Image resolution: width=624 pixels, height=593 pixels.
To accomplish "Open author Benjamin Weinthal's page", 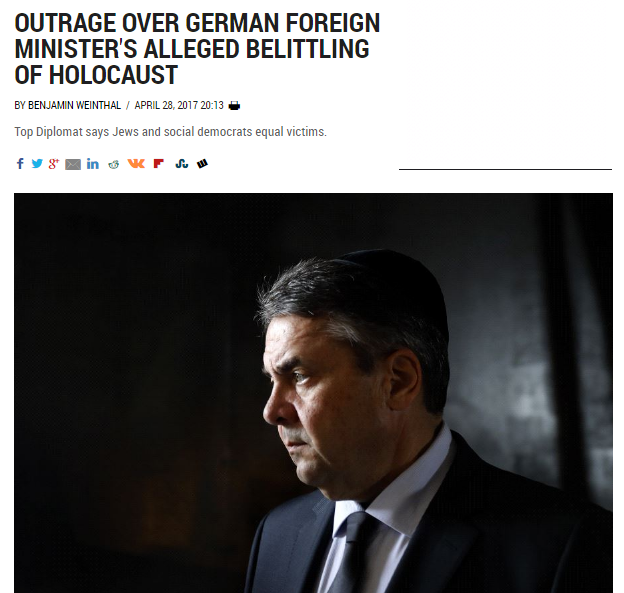I will pos(74,105).
